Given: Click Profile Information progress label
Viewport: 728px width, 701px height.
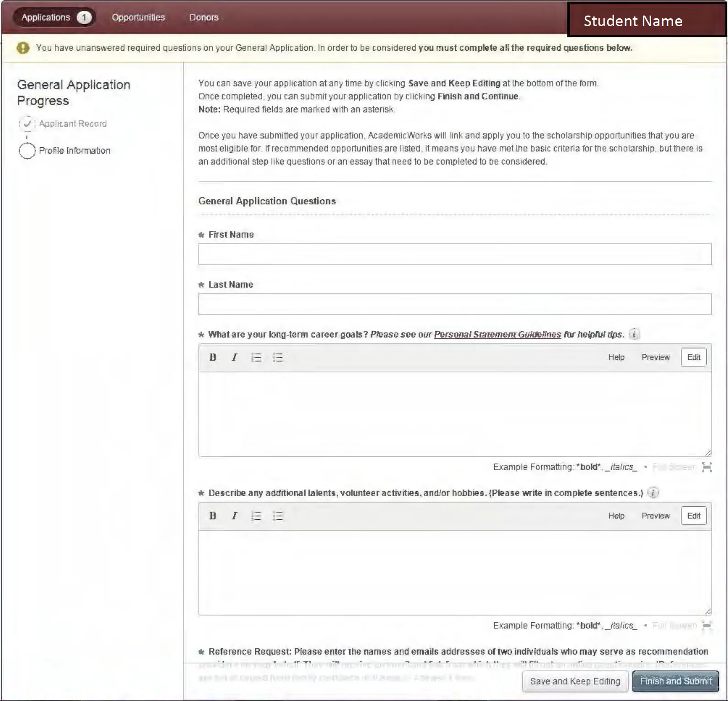Looking at the screenshot, I should (x=75, y=150).
